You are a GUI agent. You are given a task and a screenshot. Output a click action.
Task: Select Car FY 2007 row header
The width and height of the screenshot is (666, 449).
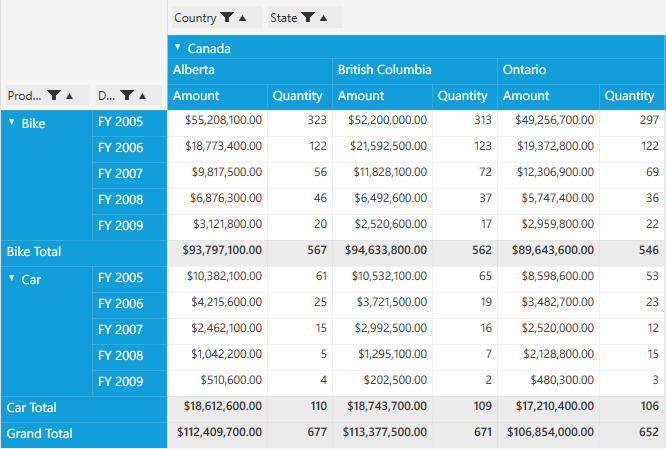[x=130, y=331]
